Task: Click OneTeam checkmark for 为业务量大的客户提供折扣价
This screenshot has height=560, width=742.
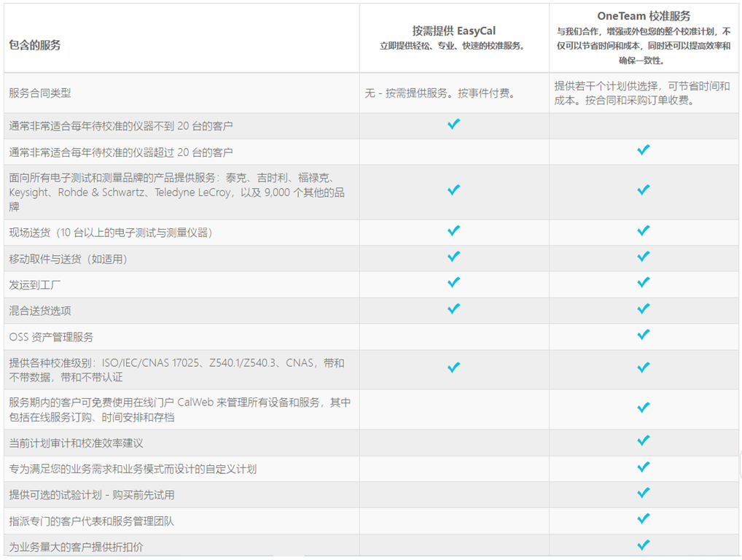Action: (643, 545)
